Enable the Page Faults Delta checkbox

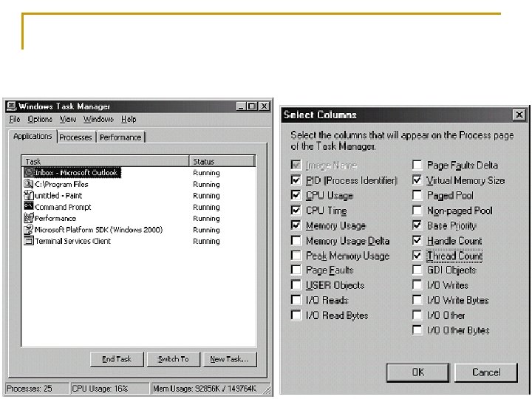417,165
